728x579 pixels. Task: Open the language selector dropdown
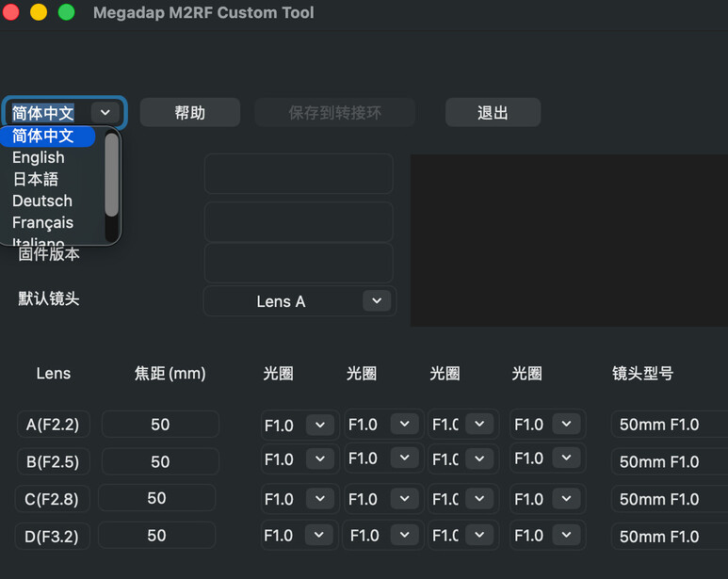pos(105,113)
